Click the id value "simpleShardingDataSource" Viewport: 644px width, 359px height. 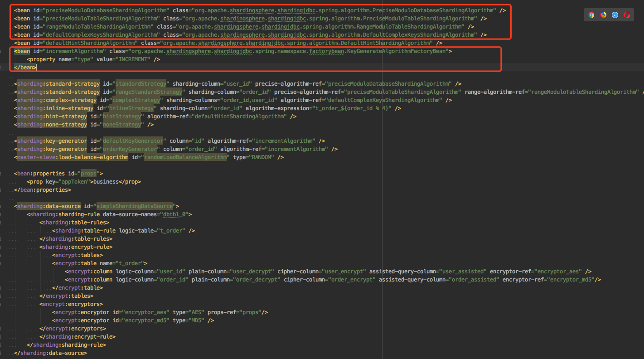pyautogui.click(x=135, y=206)
